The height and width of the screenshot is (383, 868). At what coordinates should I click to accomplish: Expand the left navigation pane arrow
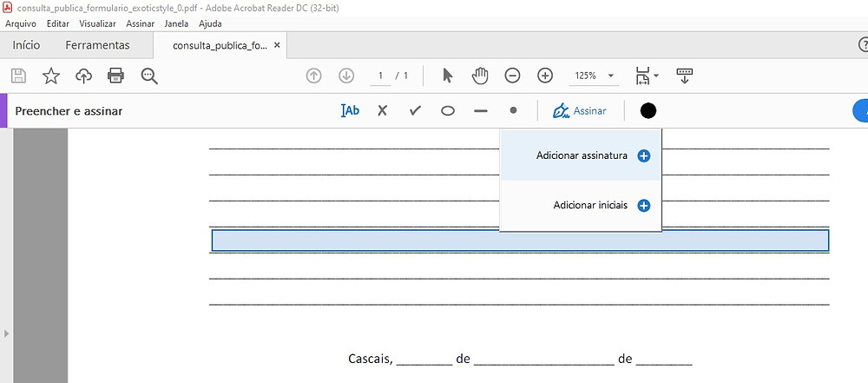click(x=6, y=333)
